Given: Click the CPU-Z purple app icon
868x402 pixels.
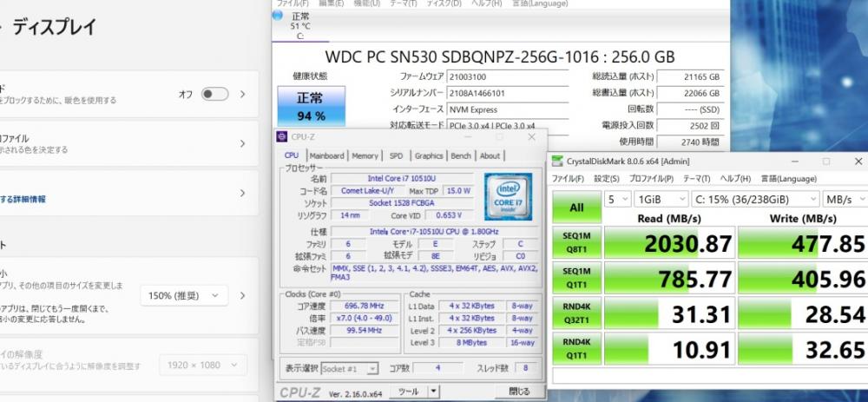Looking at the screenshot, I should pyautogui.click(x=282, y=137).
